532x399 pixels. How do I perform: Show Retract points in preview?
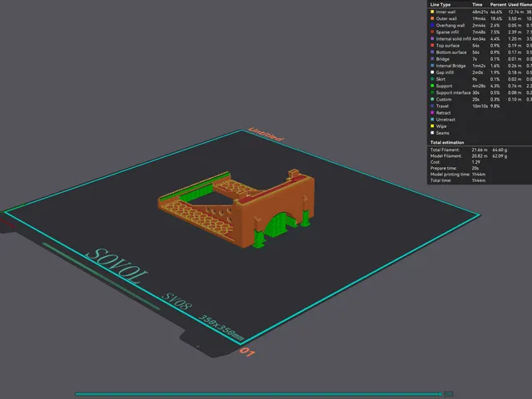443,113
